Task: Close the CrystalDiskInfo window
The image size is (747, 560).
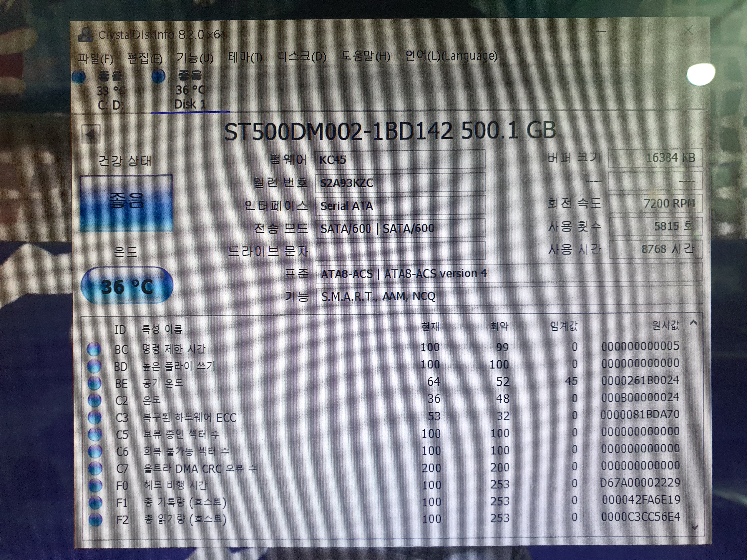Action: (688, 31)
